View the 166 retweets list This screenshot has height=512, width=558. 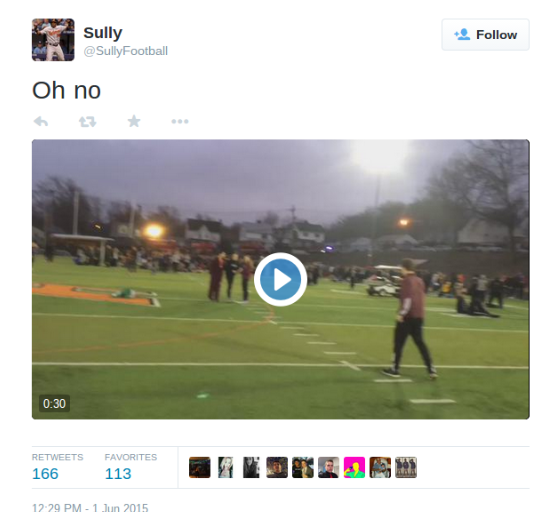coord(45,474)
